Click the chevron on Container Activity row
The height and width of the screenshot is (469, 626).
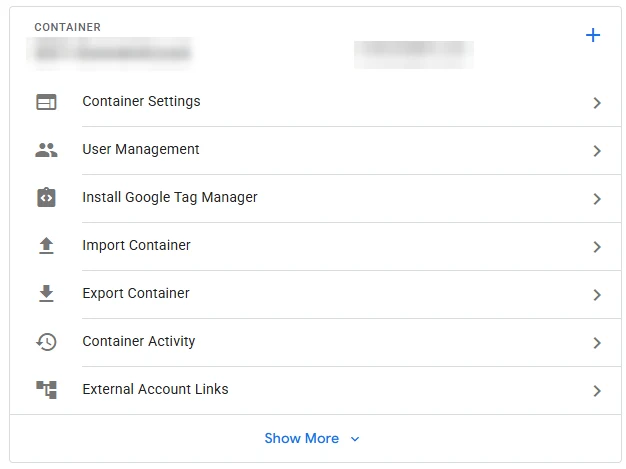coord(597,342)
